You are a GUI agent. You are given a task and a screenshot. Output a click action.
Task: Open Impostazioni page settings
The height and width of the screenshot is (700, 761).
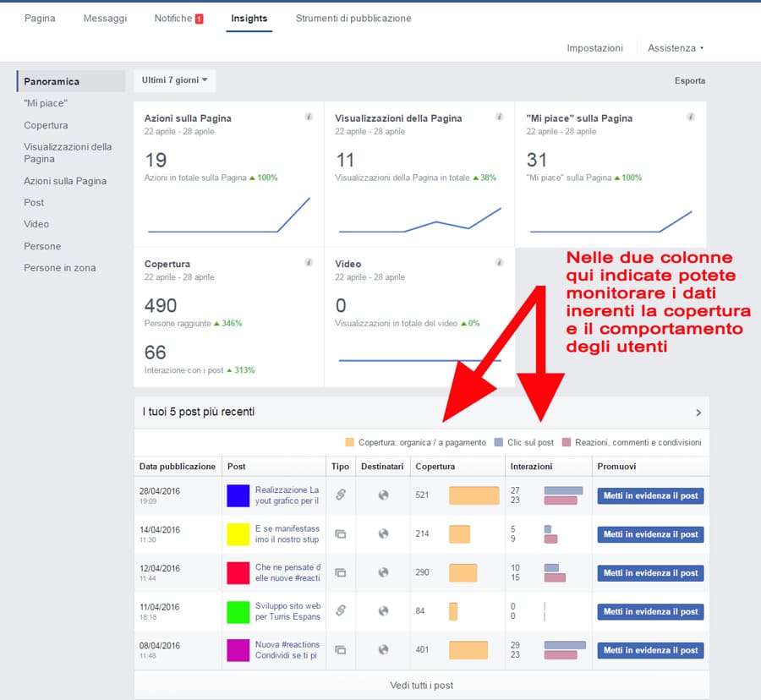pos(594,48)
